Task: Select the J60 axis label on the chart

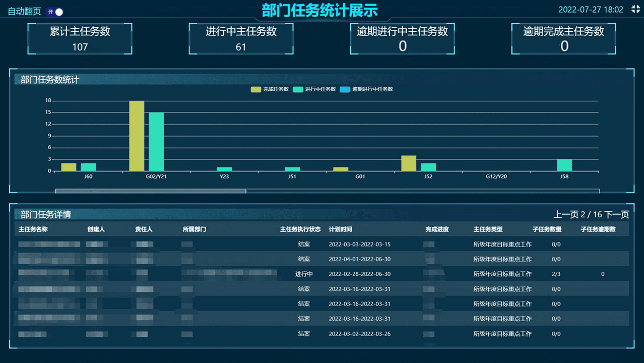Action: (88, 177)
